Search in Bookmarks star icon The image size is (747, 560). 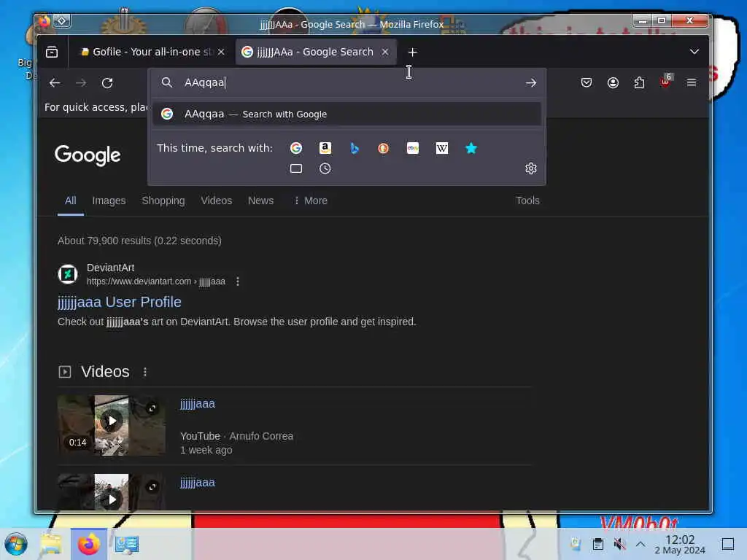click(471, 148)
